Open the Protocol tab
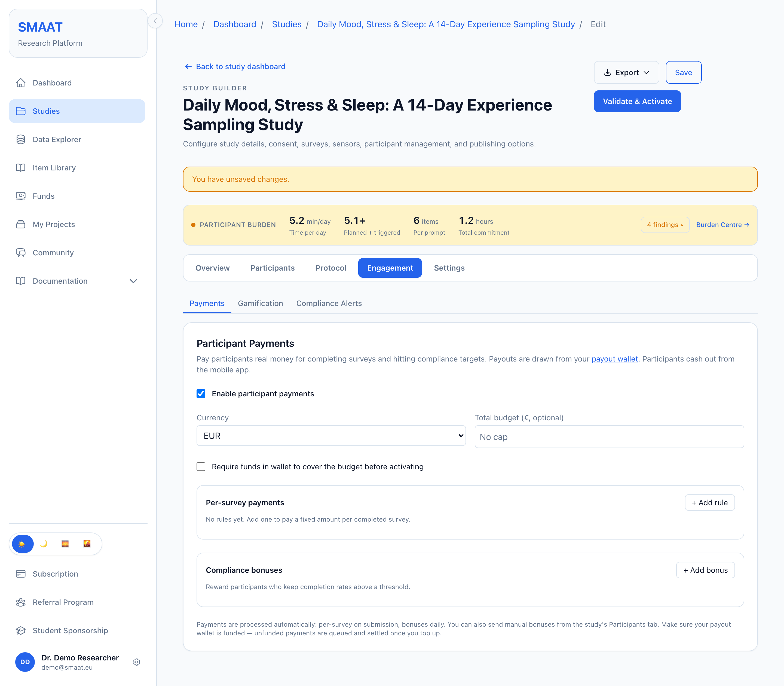The height and width of the screenshot is (686, 784). point(331,268)
